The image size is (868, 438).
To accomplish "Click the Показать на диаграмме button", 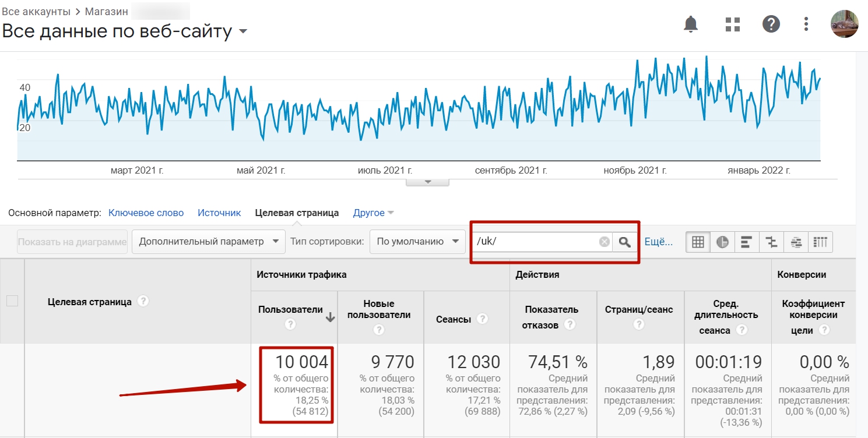I will point(72,242).
